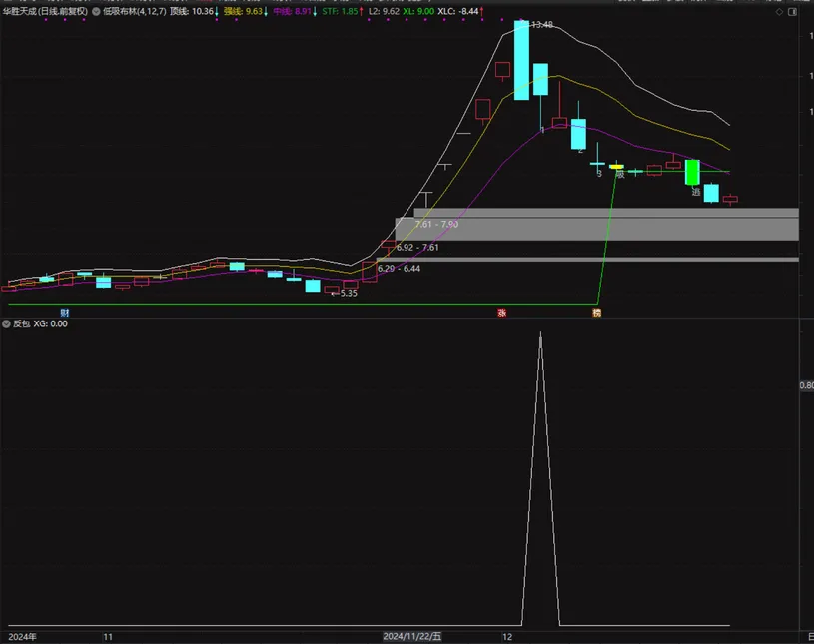
Task: Toggle the side panel layout icon
Action: pyautogui.click(x=793, y=11)
